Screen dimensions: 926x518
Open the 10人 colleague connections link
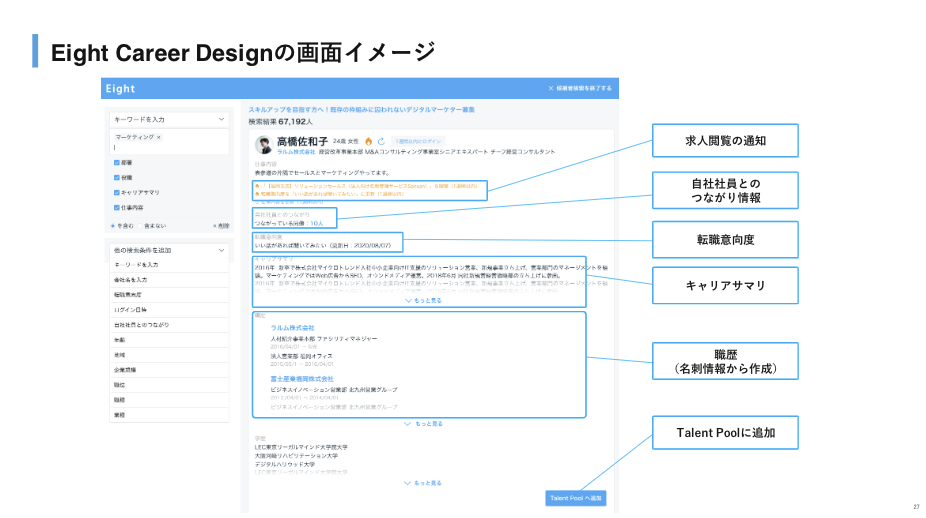coord(317,223)
